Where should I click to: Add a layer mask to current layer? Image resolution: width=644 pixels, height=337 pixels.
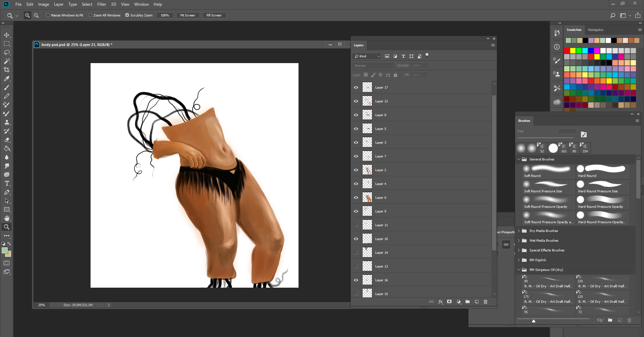pyautogui.click(x=449, y=301)
